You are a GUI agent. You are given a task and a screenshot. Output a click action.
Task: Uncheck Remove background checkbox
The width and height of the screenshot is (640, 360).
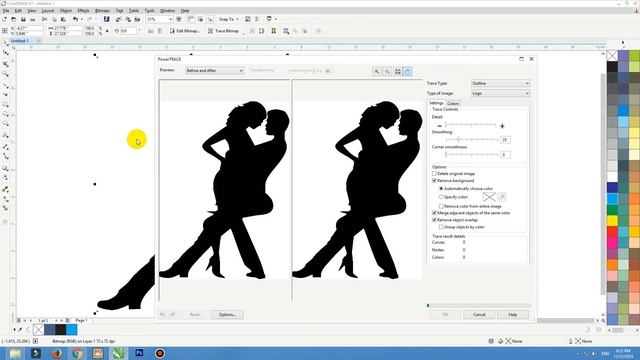(434, 180)
